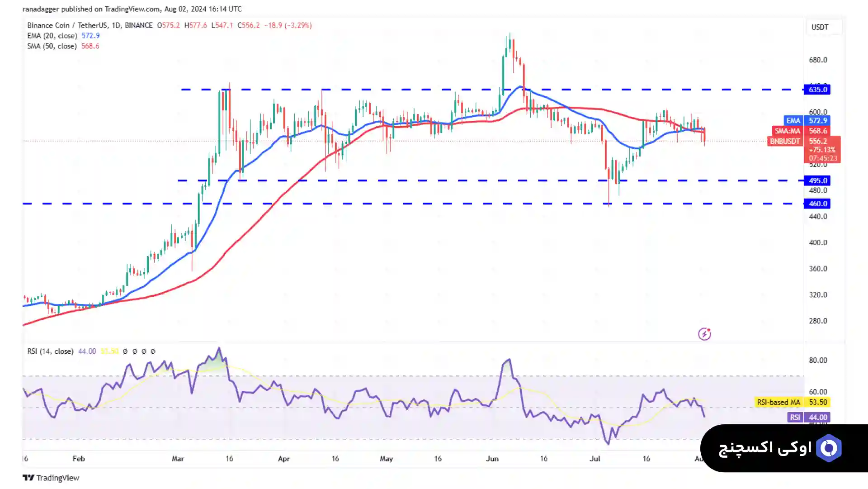Click the RSI 44.00 value tag
Image resolution: width=868 pixels, height=489 pixels.
[808, 418]
